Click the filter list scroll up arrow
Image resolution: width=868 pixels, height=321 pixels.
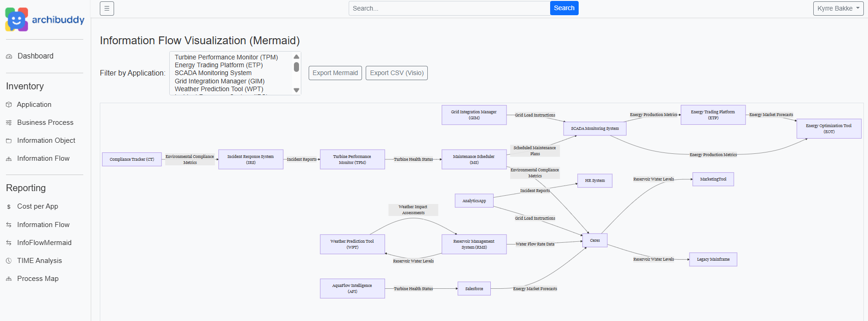point(297,57)
